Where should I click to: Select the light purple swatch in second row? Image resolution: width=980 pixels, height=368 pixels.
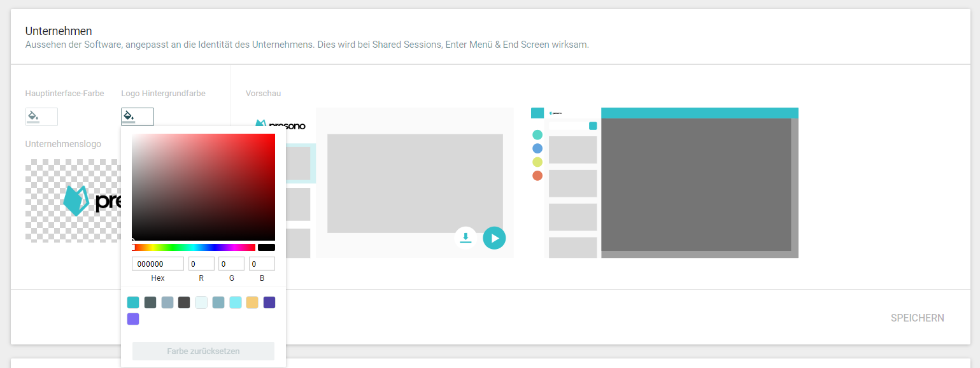click(133, 319)
